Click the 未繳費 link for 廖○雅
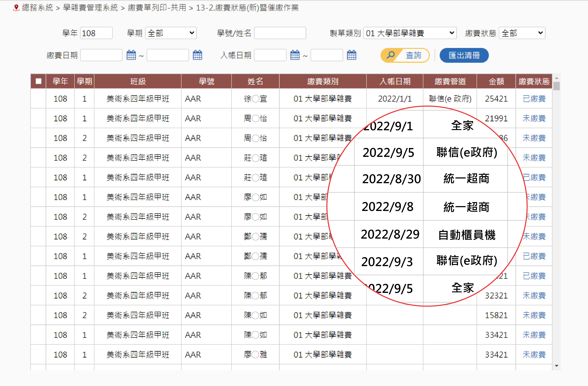The image size is (588, 386). pyautogui.click(x=534, y=355)
